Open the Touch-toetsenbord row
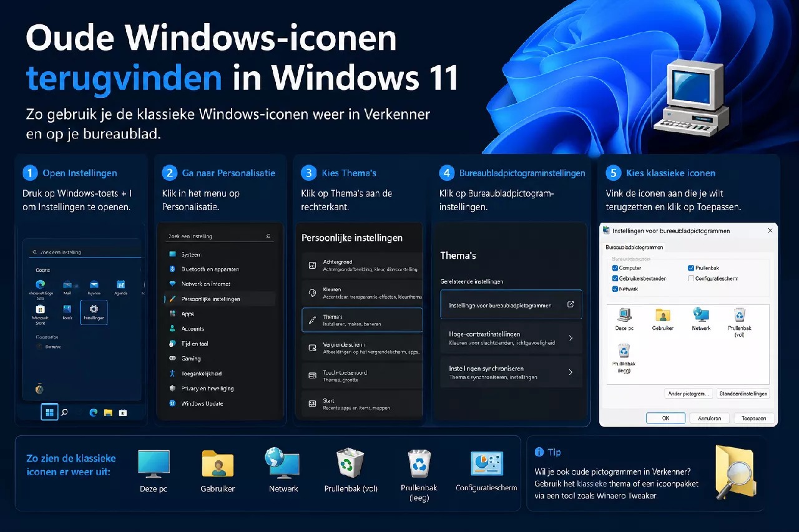Screen dimensions: 799x532 (x=362, y=375)
